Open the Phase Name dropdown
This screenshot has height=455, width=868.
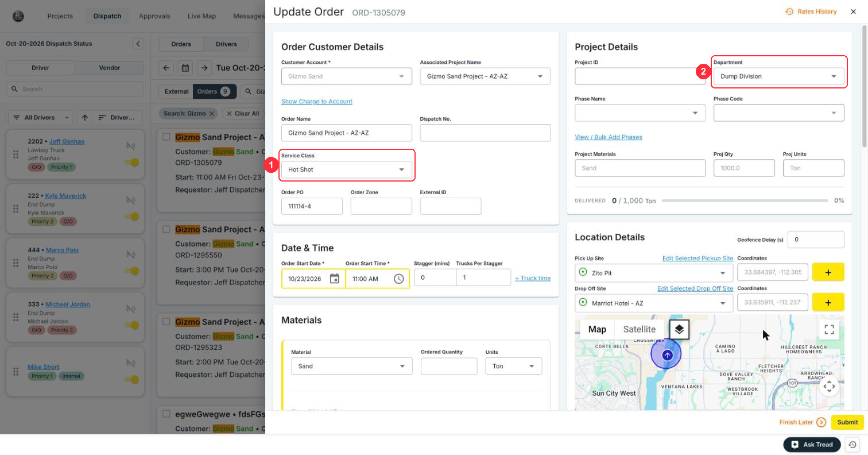click(x=640, y=113)
